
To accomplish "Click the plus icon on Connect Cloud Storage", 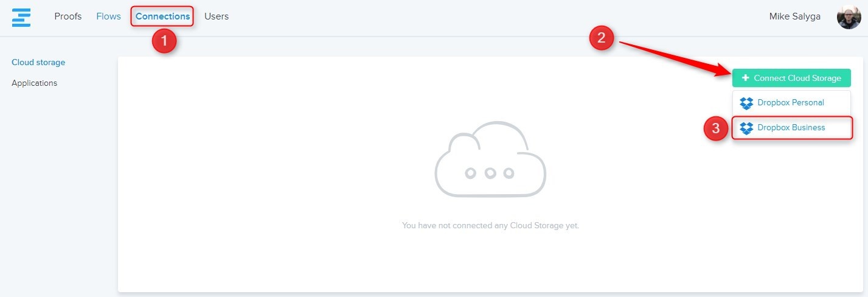I will pyautogui.click(x=745, y=78).
